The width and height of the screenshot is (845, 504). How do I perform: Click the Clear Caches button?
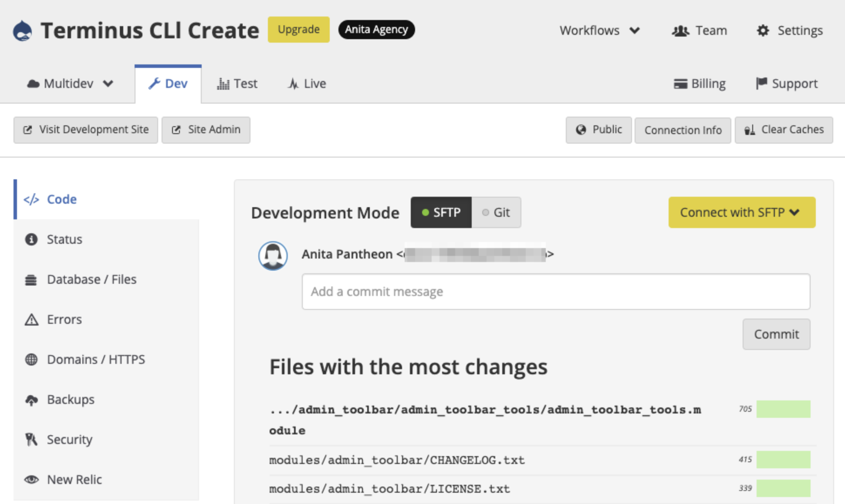point(784,130)
